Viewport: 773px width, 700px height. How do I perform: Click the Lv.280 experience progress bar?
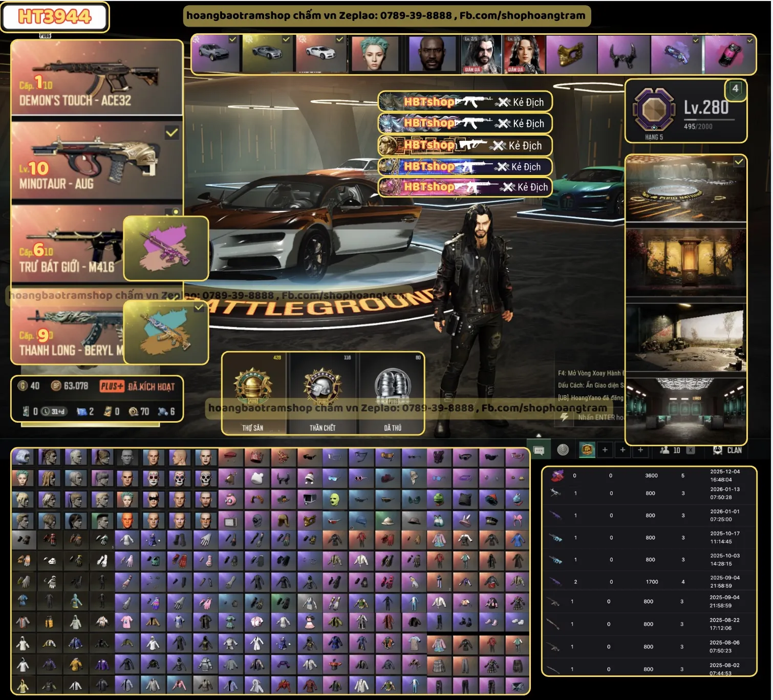tap(709, 119)
